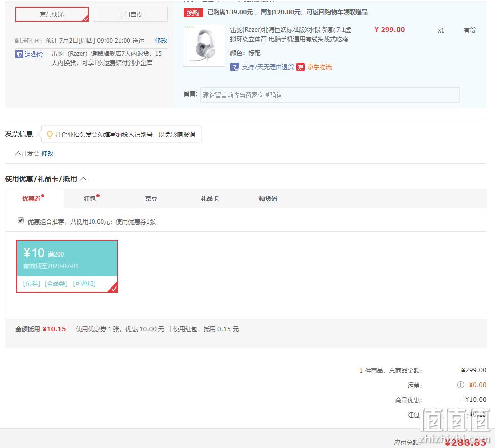This screenshot has height=448, width=495.
Task: Click 修改 next to 不开发票
Action: pos(47,154)
